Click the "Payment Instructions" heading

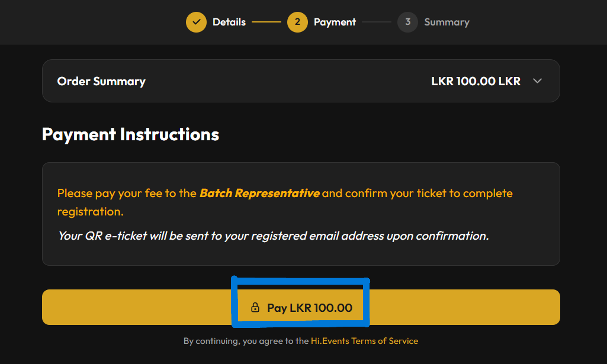(130, 134)
